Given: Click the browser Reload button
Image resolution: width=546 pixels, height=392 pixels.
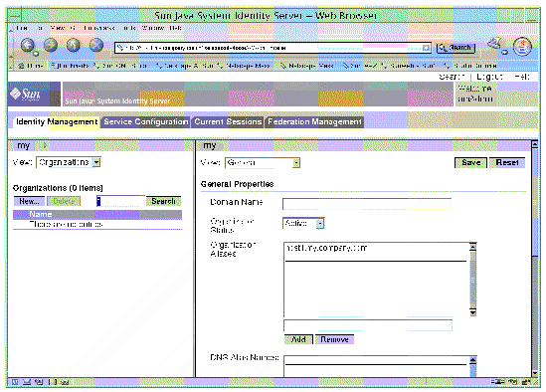Looking at the screenshot, I should click(74, 45).
